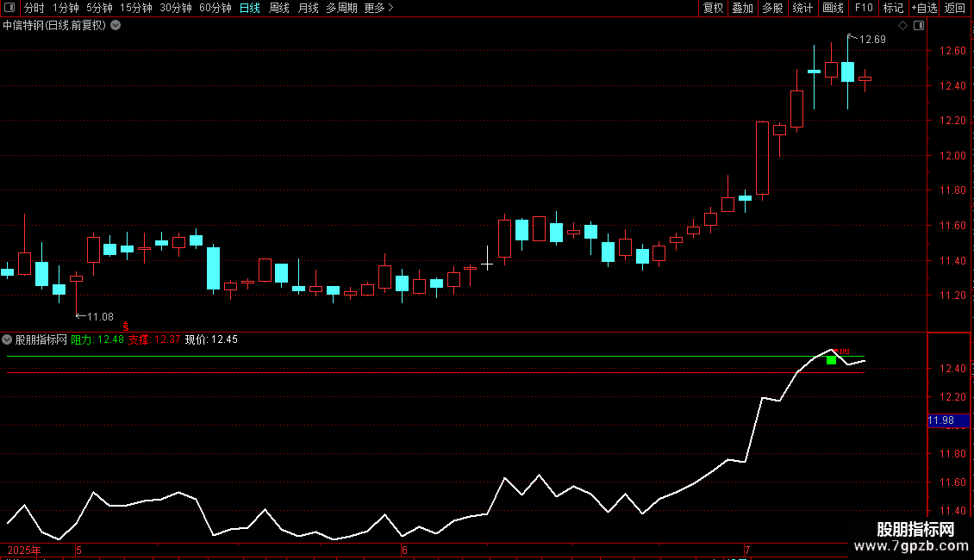Open the 多股 multi-stock view

tap(773, 8)
